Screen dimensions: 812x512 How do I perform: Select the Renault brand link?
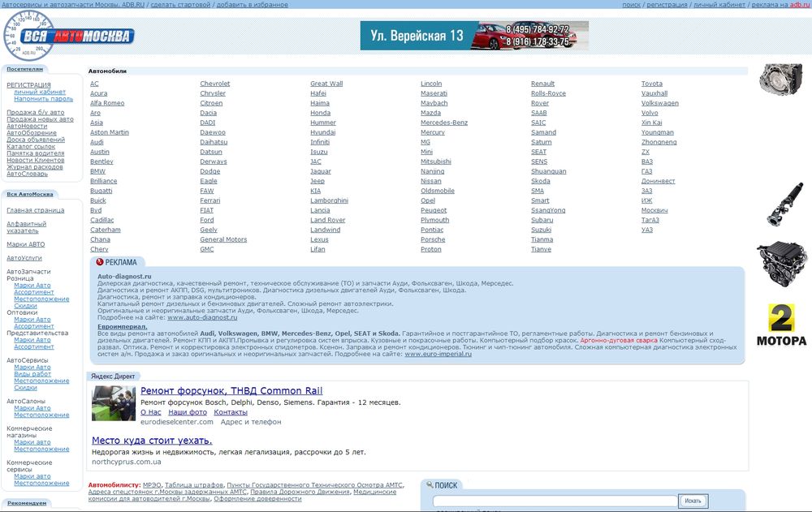(542, 84)
